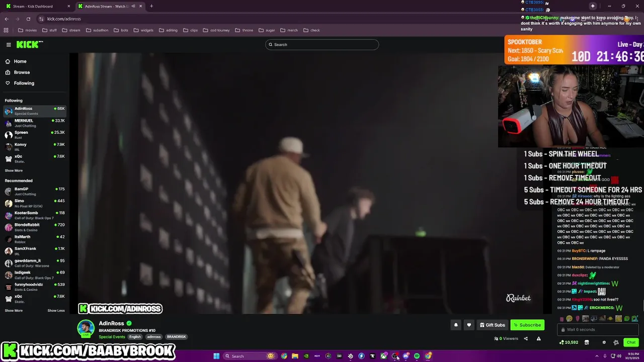Open the channel points shop icon
This screenshot has height=362, width=644.
click(586, 342)
